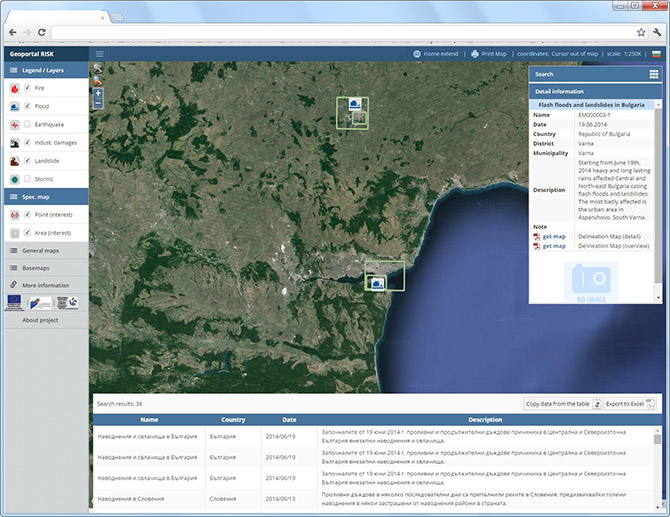Sort table by Date column header
This screenshot has width=670, height=517.
tap(289, 420)
